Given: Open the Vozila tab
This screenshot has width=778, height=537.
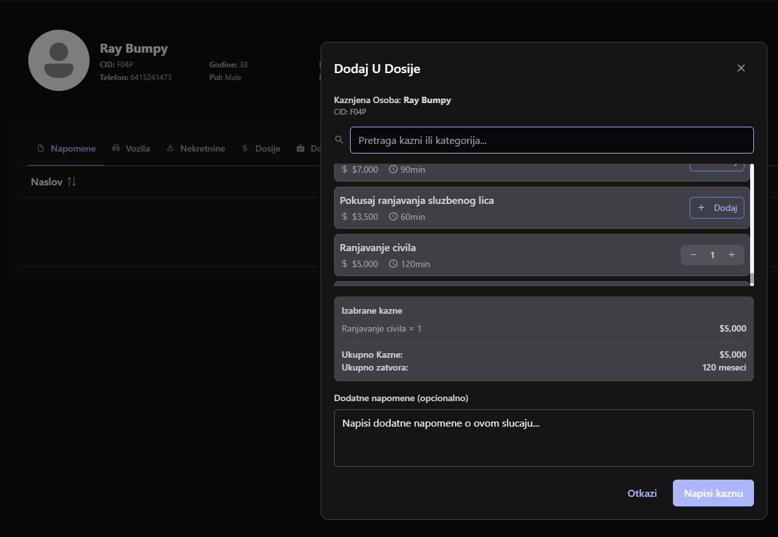Looking at the screenshot, I should (x=131, y=148).
